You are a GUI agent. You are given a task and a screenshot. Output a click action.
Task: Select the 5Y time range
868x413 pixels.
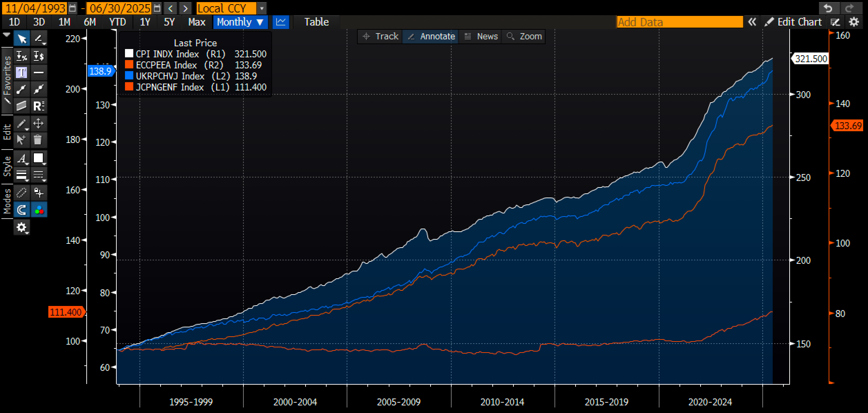click(x=169, y=22)
